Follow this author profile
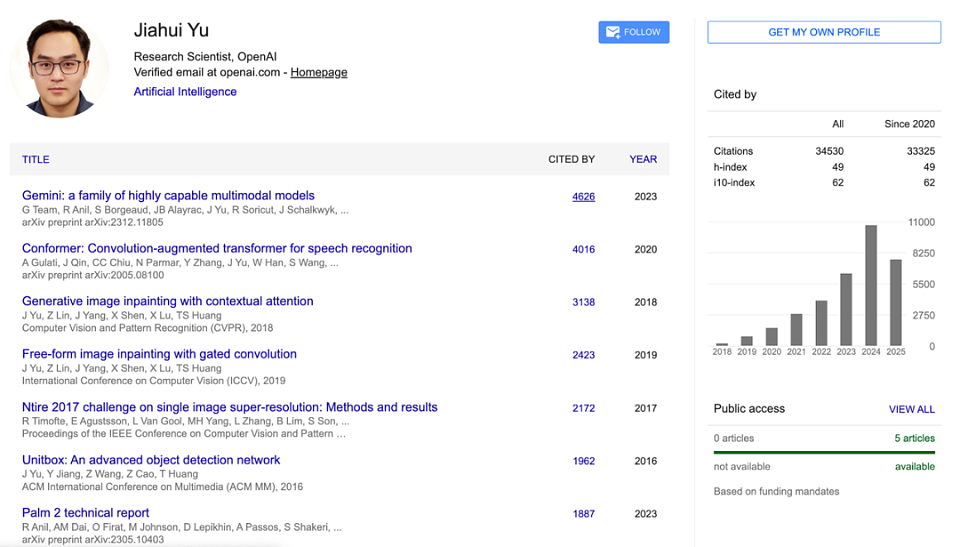Screen dimensions: 960x547 (x=634, y=32)
